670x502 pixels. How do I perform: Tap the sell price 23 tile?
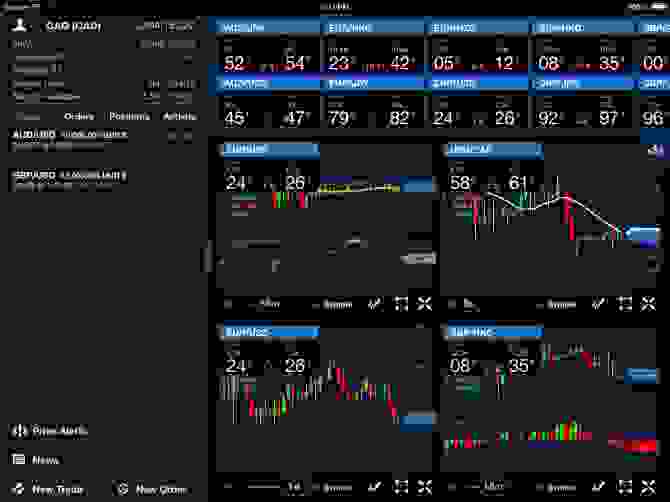click(x=344, y=56)
